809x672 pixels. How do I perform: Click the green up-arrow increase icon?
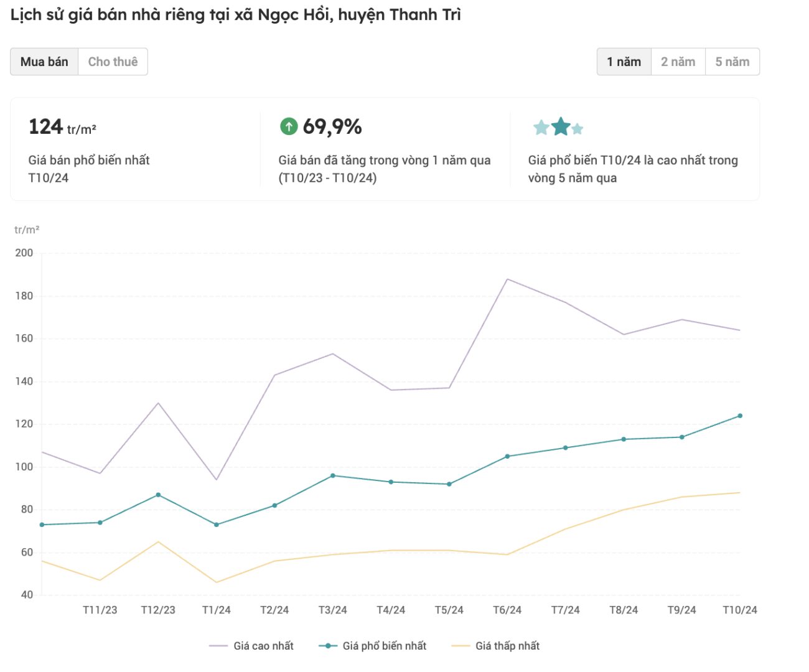[289, 126]
